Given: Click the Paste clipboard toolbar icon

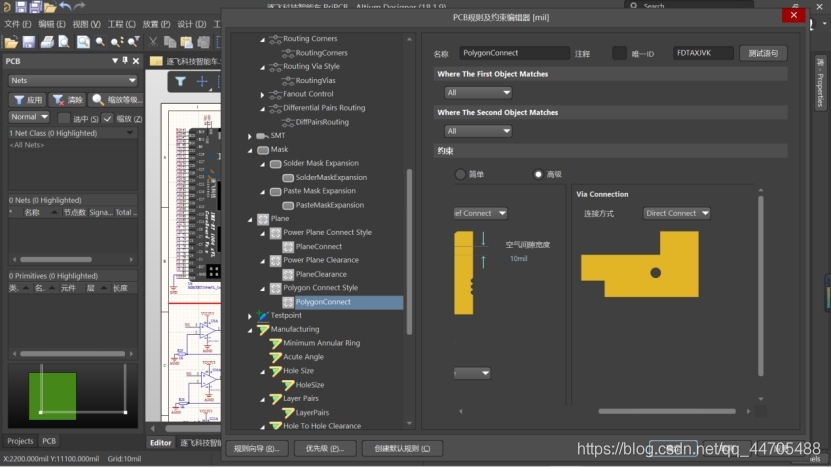Looking at the screenshot, I should coord(187,42).
